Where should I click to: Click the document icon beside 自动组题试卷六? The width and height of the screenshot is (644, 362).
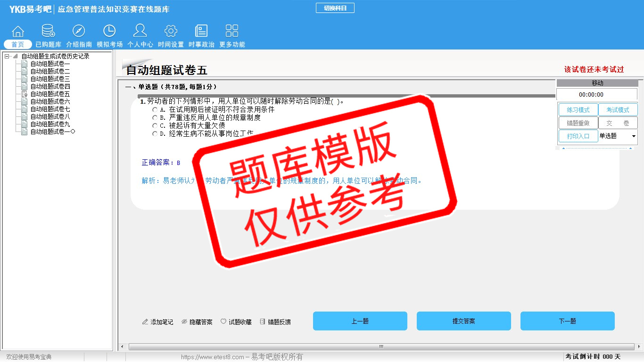click(25, 101)
